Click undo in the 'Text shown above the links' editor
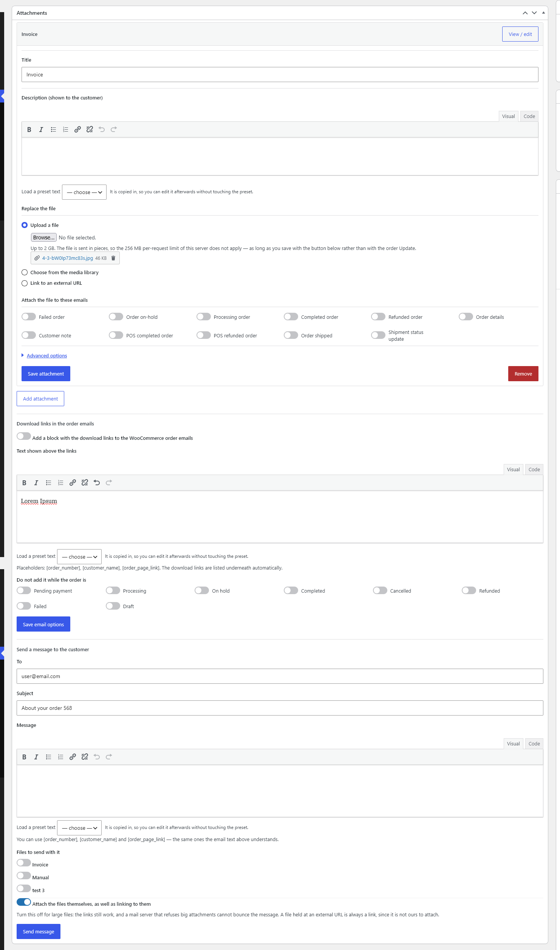560x950 pixels. pyautogui.click(x=97, y=483)
